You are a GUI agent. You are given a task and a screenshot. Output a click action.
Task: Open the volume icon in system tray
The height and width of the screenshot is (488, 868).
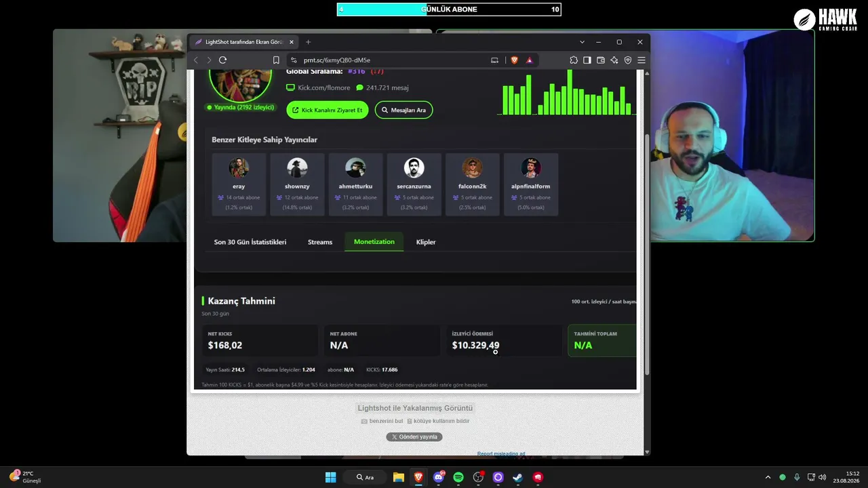click(823, 477)
